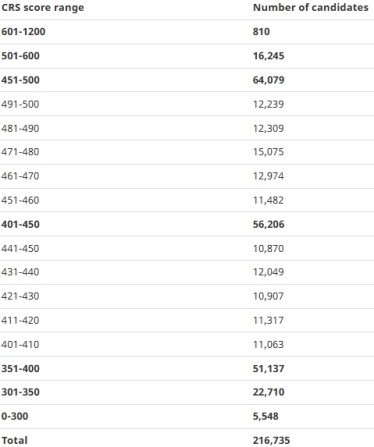Viewport: 374px width, 447px height.
Task: Select the 601-1200 score range row
Action: tap(187, 32)
